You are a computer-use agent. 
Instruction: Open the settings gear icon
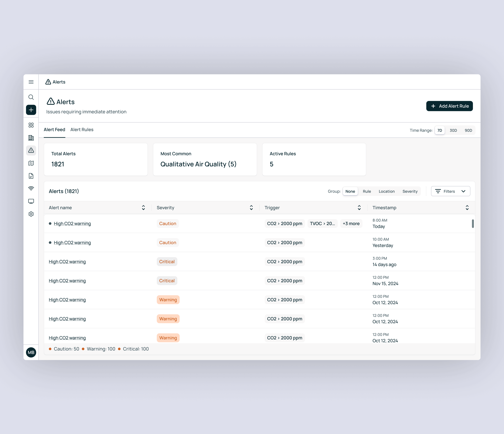(x=31, y=214)
